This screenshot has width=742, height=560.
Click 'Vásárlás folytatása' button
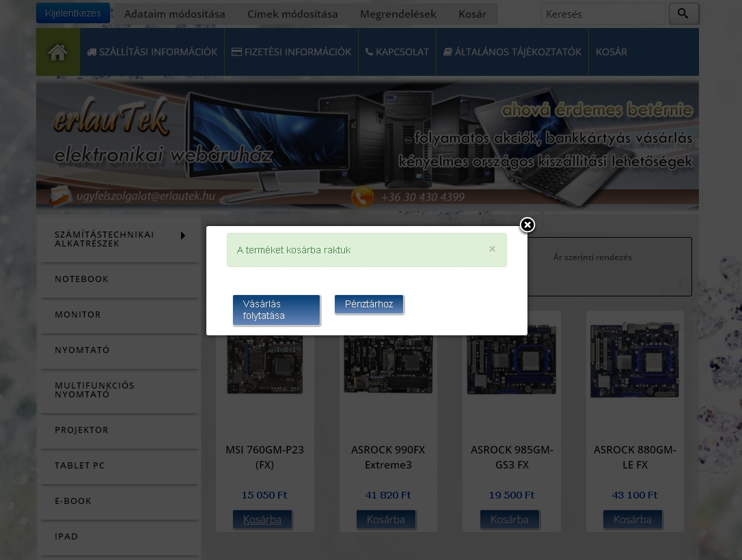pyautogui.click(x=276, y=310)
